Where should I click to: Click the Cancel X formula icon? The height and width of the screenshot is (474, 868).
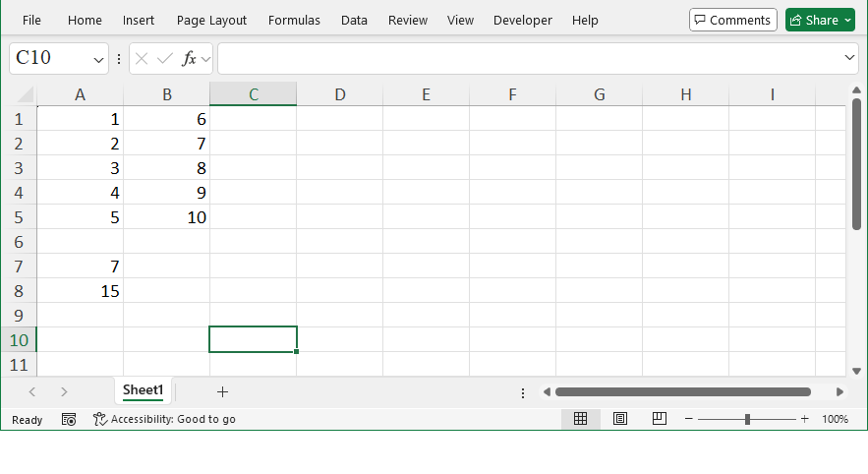click(142, 58)
